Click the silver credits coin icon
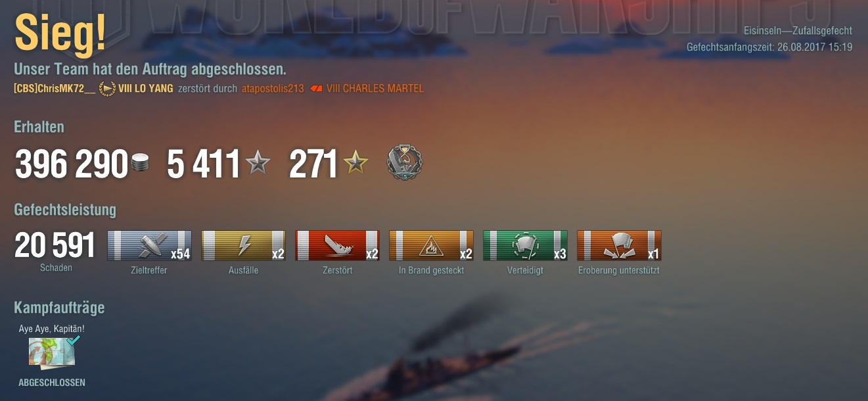 pos(140,163)
